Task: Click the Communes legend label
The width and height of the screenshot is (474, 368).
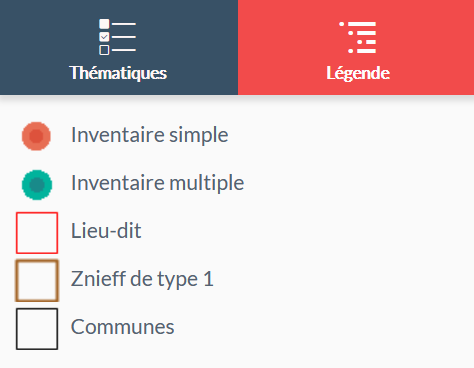Action: click(x=122, y=327)
